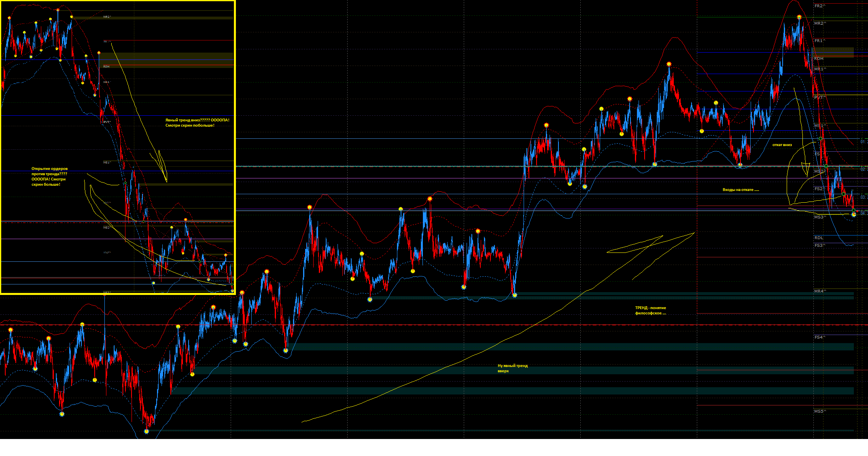Viewport: 868px width, 456px height.
Task: Click the RDH label inside the inset chart
Action: click(x=106, y=66)
